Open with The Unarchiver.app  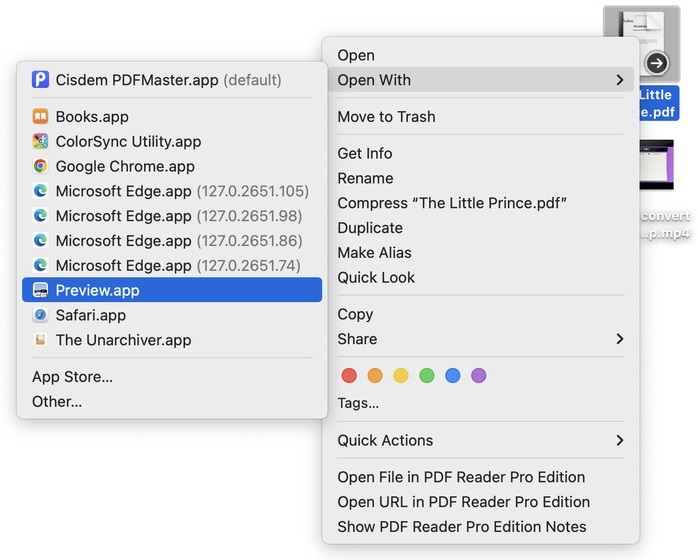tap(172, 340)
